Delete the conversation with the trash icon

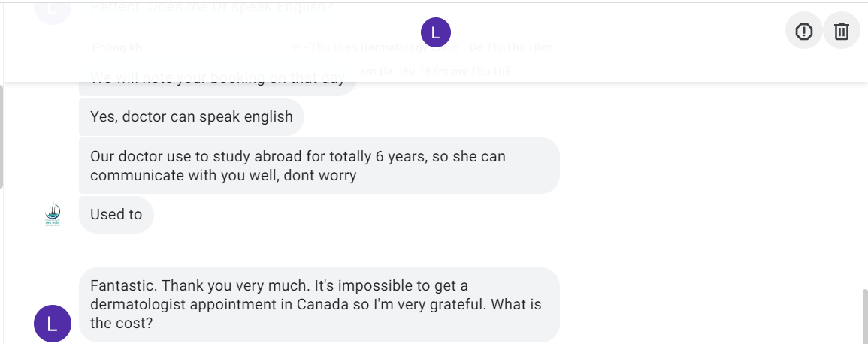pos(842,31)
